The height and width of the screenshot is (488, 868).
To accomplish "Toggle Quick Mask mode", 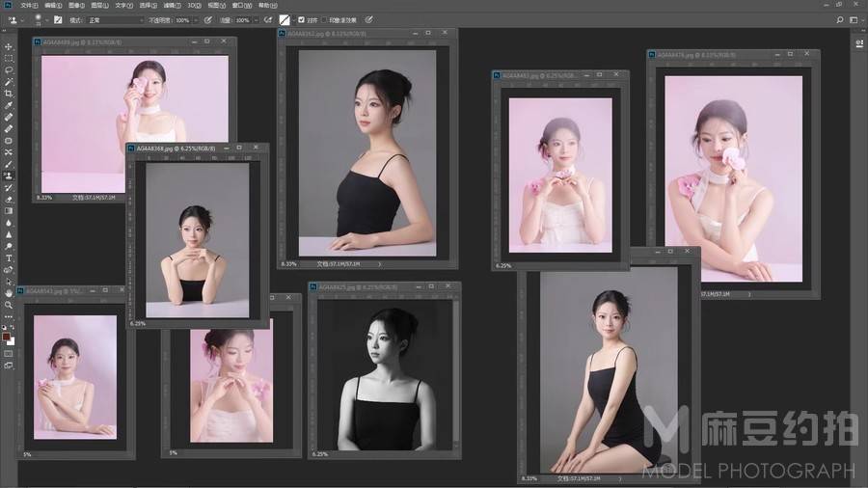I will coord(9,354).
